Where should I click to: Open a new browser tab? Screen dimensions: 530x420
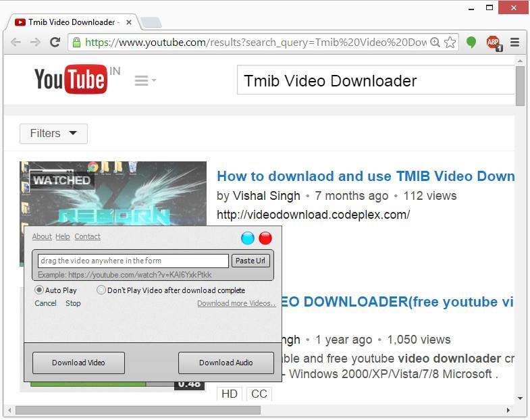pyautogui.click(x=151, y=22)
